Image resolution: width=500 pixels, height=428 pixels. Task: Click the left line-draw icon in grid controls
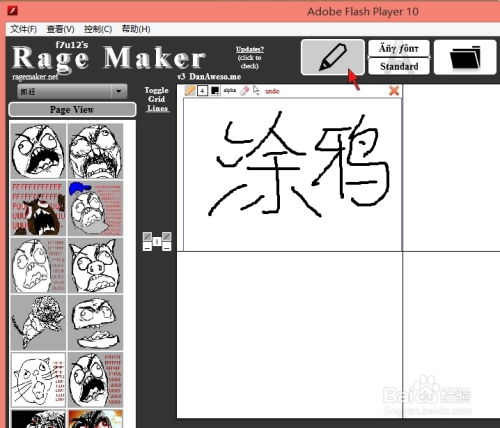147,236
